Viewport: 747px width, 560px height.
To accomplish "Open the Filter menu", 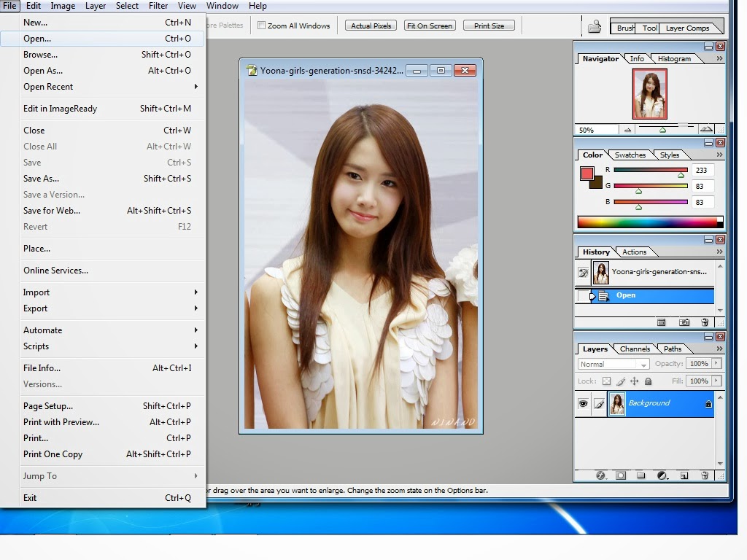I will (158, 6).
